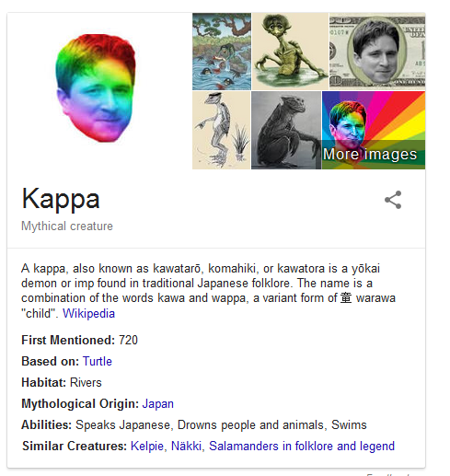Click the Abilities label text
The height and width of the screenshot is (476, 450).
46,424
